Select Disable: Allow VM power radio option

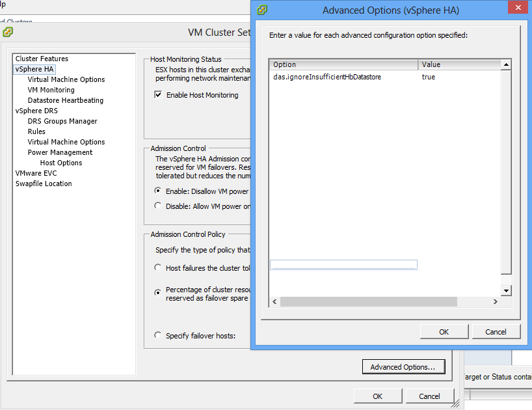pos(157,206)
